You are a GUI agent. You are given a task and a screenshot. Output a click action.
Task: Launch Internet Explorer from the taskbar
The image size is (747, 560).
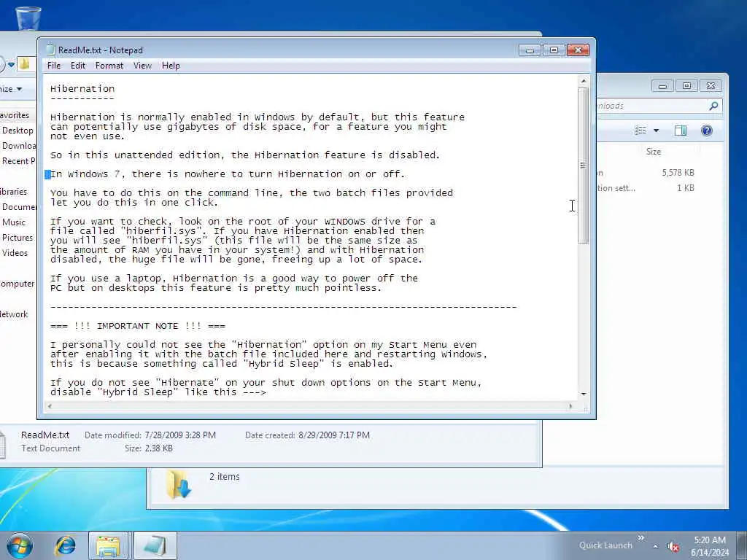click(65, 545)
